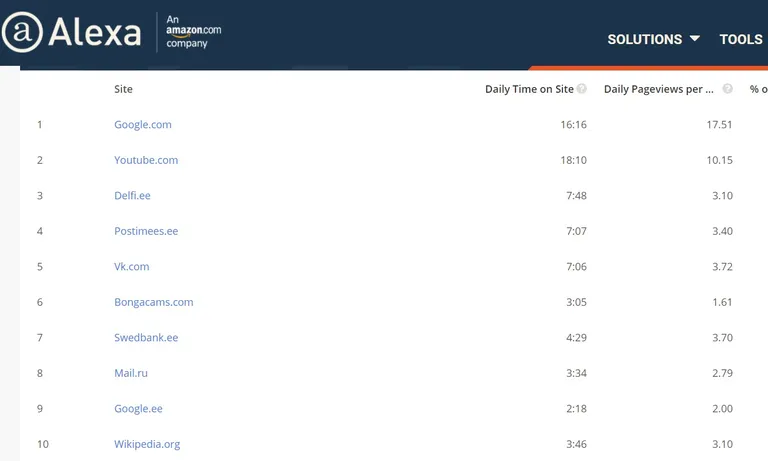
Task: Select the 7:48 time value for Delfi.ee
Action: click(576, 195)
